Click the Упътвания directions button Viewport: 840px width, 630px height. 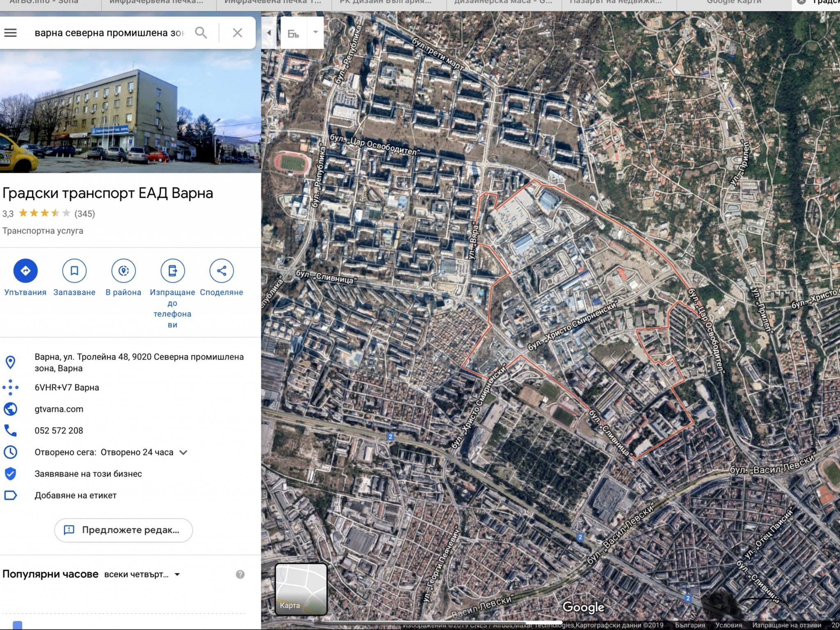(25, 271)
